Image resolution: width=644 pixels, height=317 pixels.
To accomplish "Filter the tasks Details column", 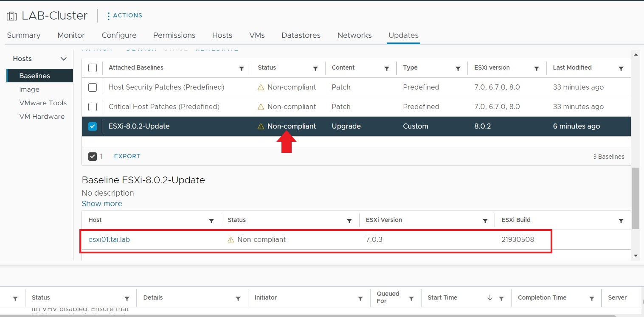I will (238, 299).
